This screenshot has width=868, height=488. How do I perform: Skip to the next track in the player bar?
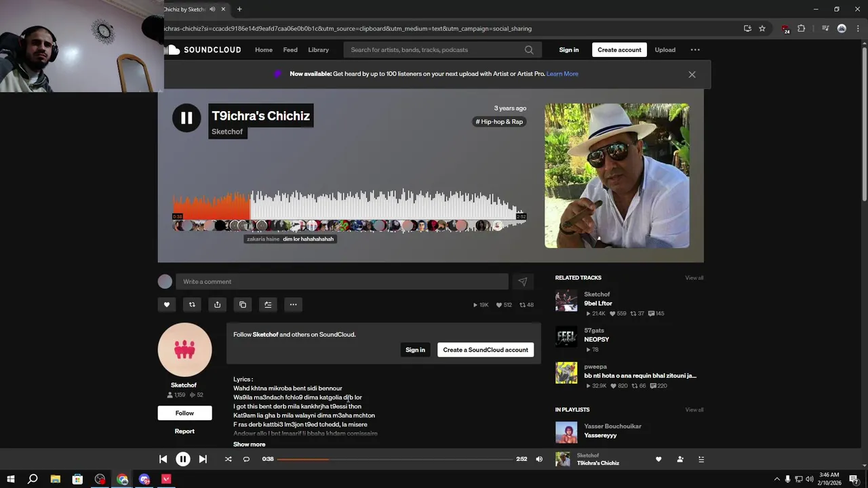point(203,459)
